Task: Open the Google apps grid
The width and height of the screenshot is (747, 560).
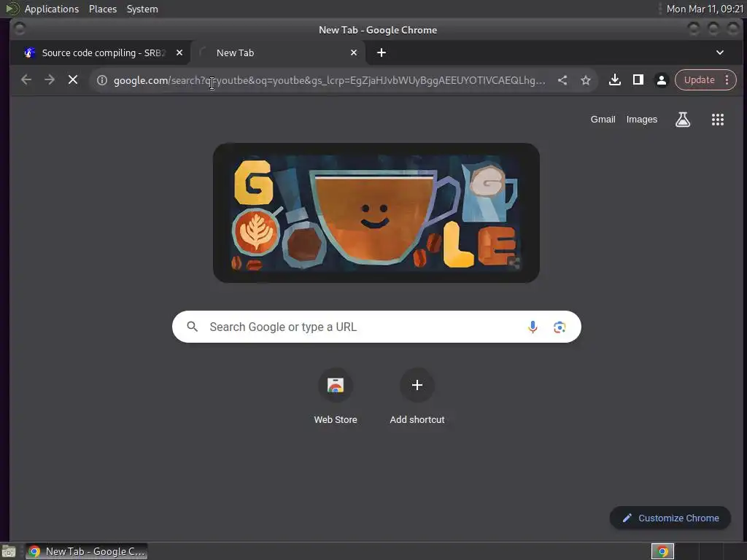Action: [x=718, y=120]
